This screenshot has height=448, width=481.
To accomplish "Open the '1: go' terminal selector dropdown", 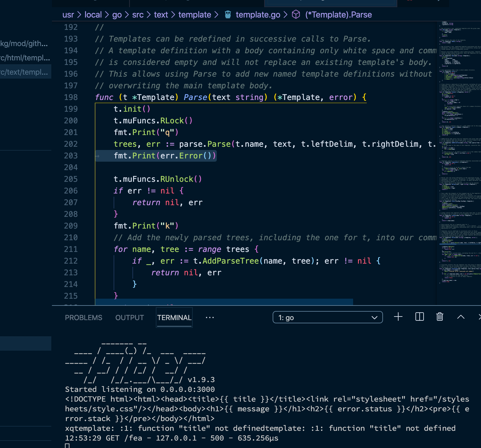I will pyautogui.click(x=327, y=317).
